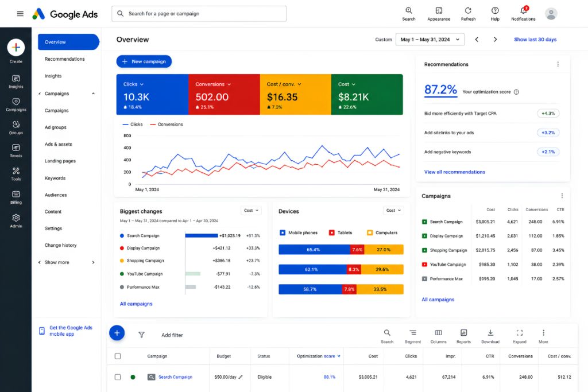This screenshot has width=588, height=392.
Task: Click the blue add button above table
Action: [117, 333]
